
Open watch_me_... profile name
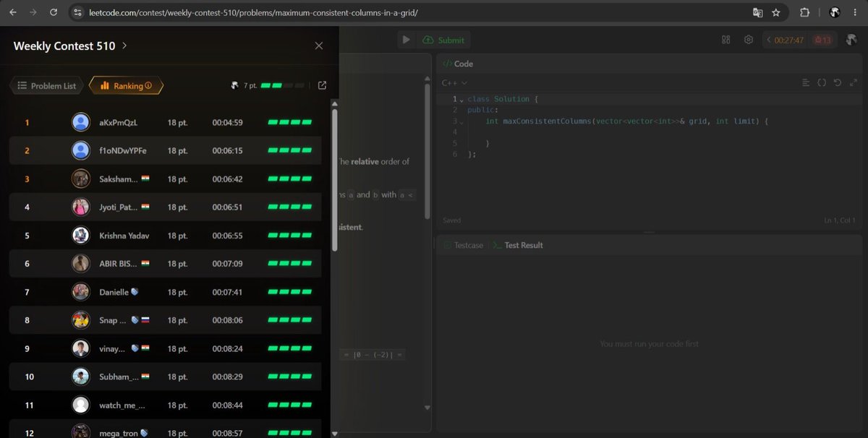122,405
